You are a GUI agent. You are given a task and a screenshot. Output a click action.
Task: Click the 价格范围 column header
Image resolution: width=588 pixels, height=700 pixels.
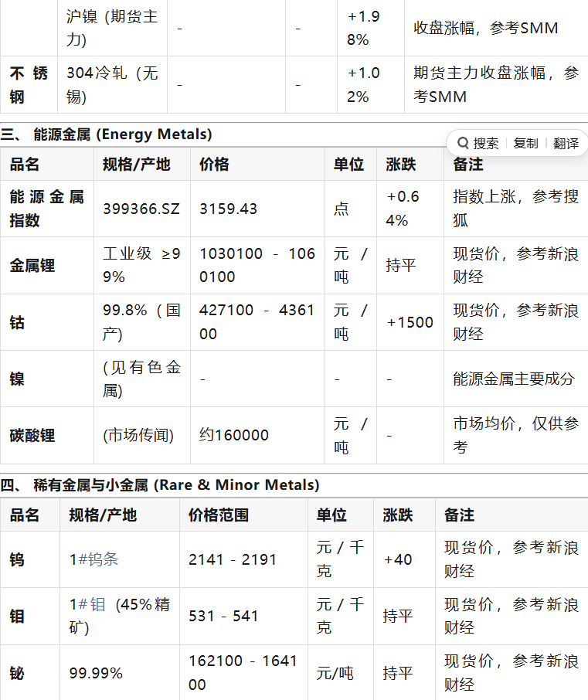tap(219, 515)
